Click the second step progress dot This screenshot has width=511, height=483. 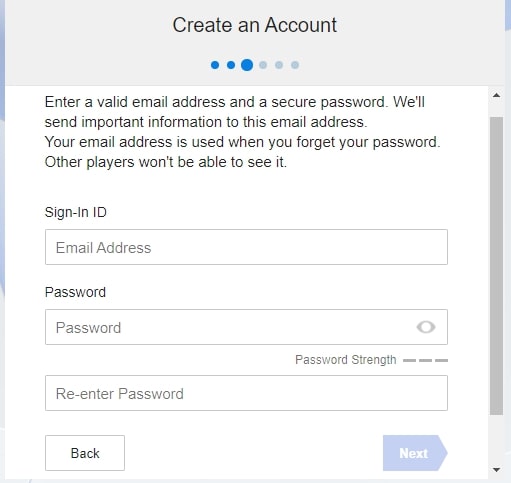[231, 65]
